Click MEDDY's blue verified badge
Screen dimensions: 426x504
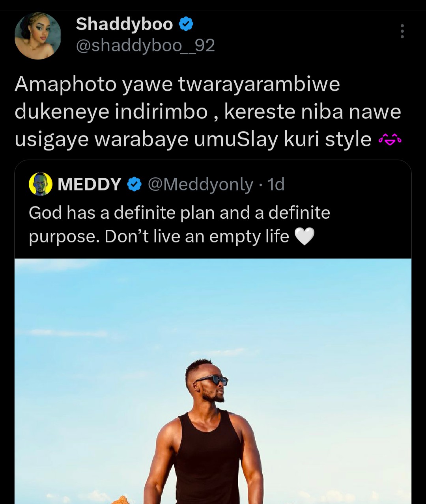click(135, 184)
